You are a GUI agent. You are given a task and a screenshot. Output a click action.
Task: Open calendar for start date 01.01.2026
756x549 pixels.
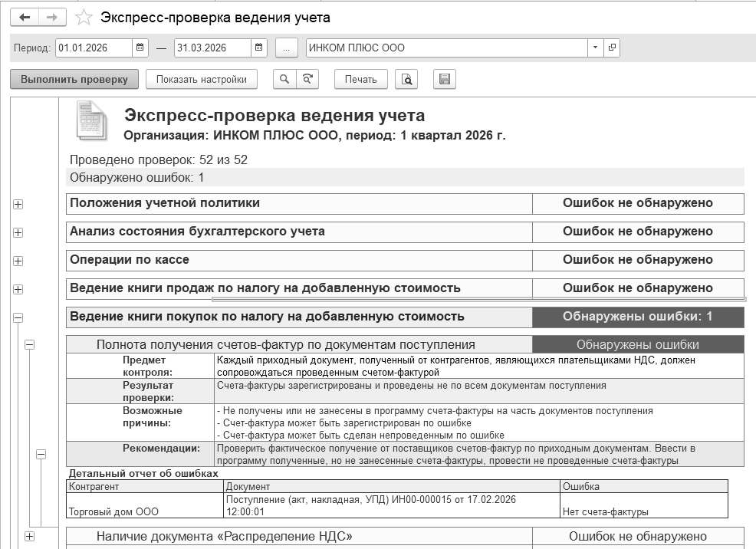[x=140, y=48]
